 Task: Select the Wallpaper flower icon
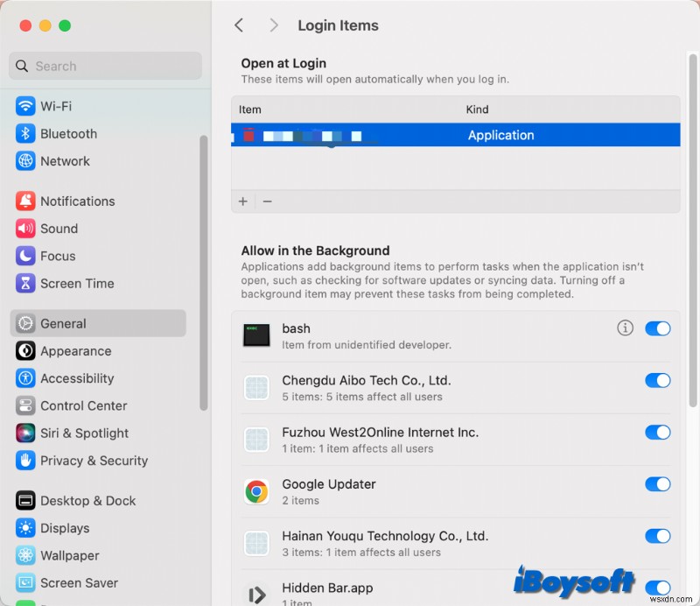(25, 555)
